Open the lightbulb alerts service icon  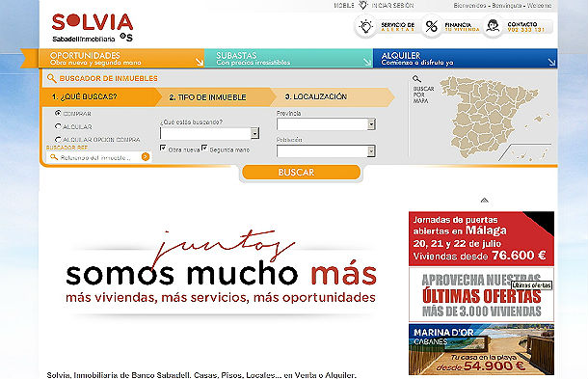pos(365,27)
